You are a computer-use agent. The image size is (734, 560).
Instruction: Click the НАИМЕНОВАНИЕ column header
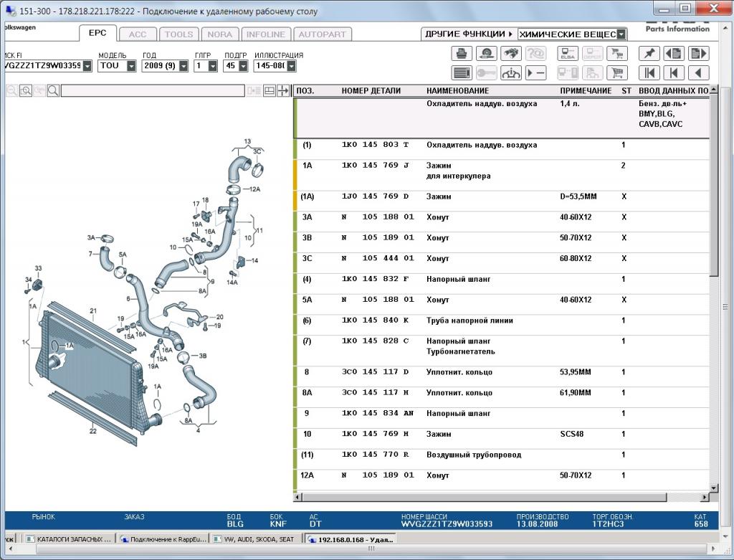pyautogui.click(x=457, y=91)
